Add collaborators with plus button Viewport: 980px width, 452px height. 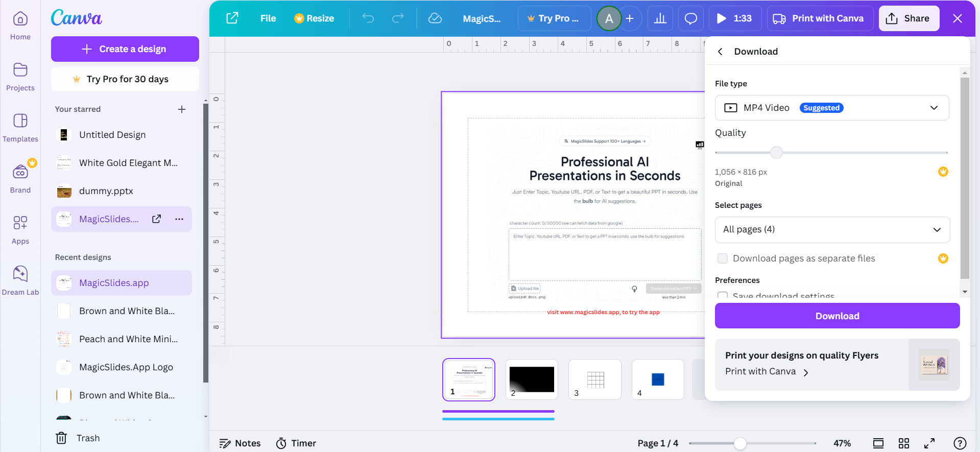coord(630,18)
